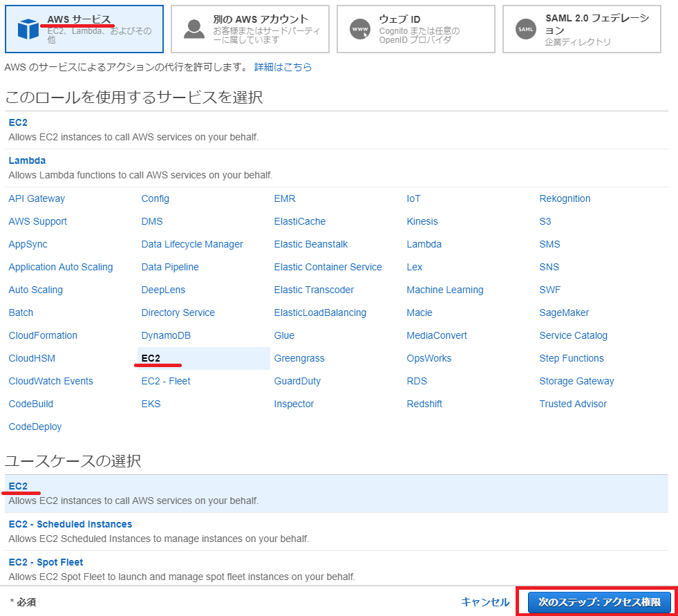Select AWS Support service
This screenshot has height=616, width=678.
(37, 221)
